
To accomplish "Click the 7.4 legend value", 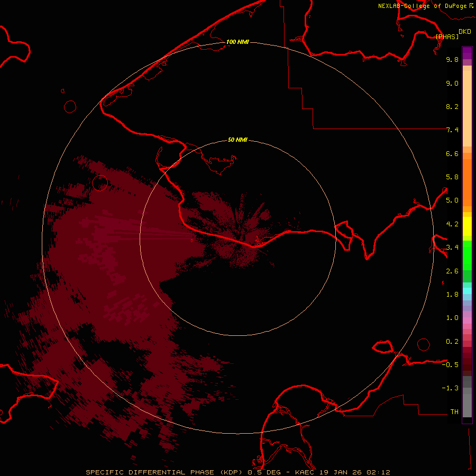I will 452,130.
